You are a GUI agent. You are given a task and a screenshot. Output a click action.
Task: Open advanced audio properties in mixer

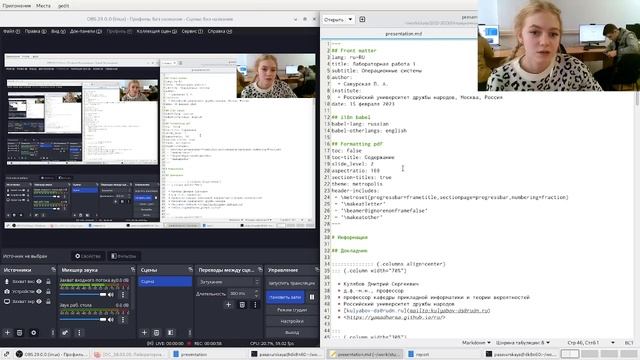click(65, 333)
